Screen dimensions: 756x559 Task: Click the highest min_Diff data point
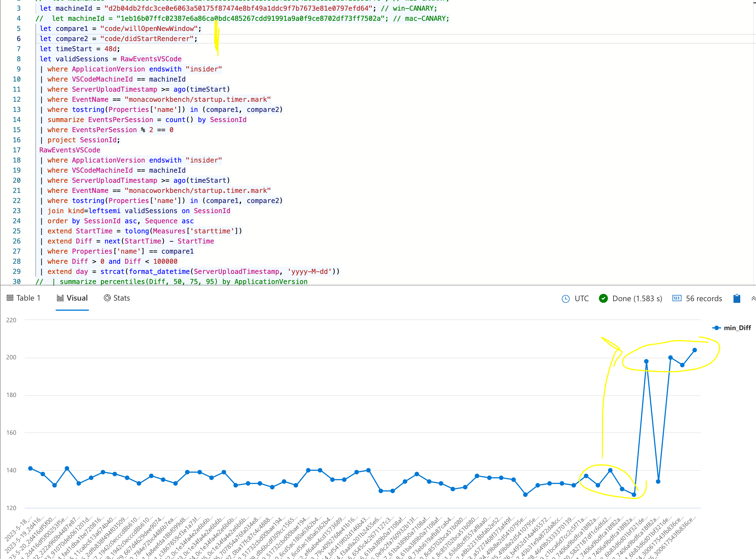pos(694,350)
